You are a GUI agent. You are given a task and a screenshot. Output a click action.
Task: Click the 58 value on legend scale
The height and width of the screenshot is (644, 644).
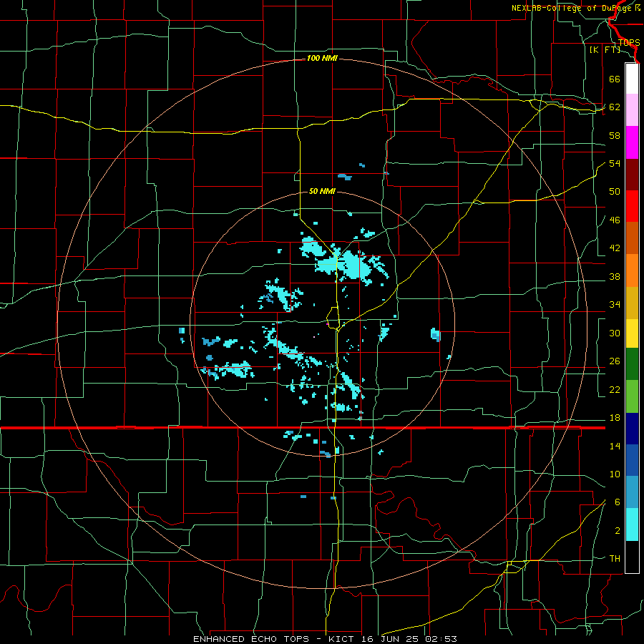(x=615, y=135)
